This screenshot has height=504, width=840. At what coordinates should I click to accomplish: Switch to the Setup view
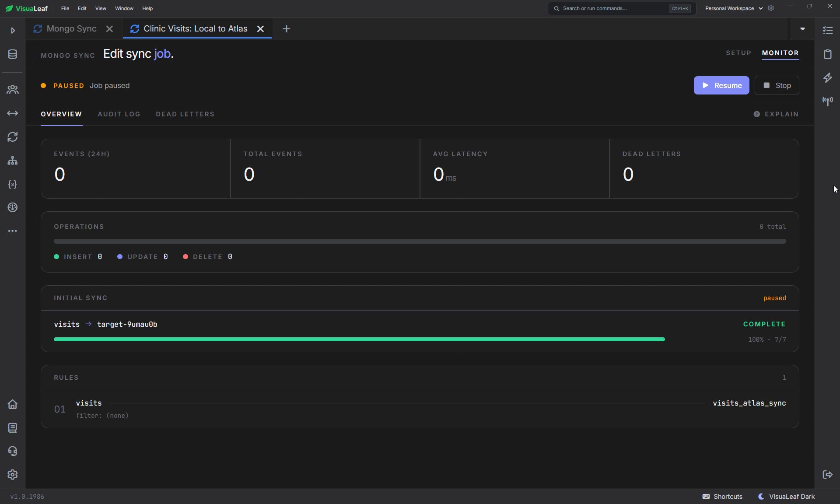(x=738, y=53)
